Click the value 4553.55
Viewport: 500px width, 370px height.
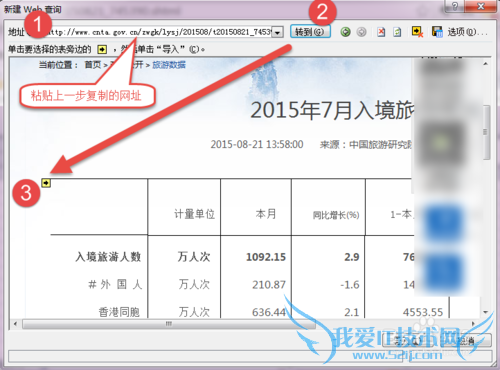click(423, 312)
